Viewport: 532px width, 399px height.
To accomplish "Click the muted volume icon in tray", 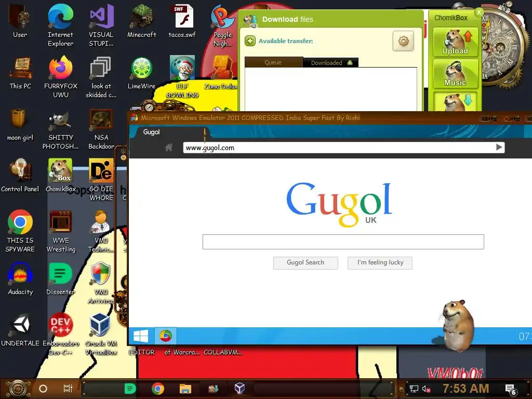I will point(426,389).
